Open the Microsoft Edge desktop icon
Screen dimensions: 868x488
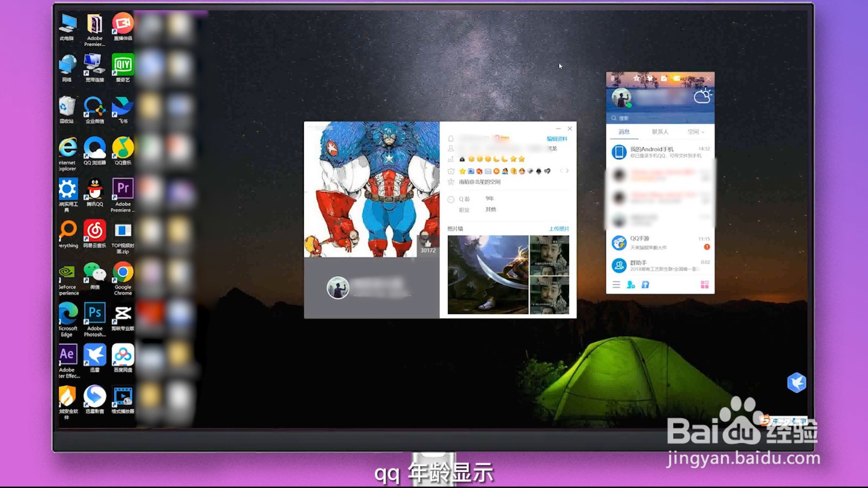(67, 320)
